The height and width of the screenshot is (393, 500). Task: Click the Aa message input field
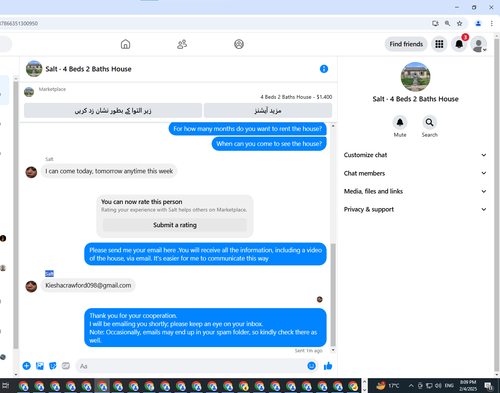point(190,366)
